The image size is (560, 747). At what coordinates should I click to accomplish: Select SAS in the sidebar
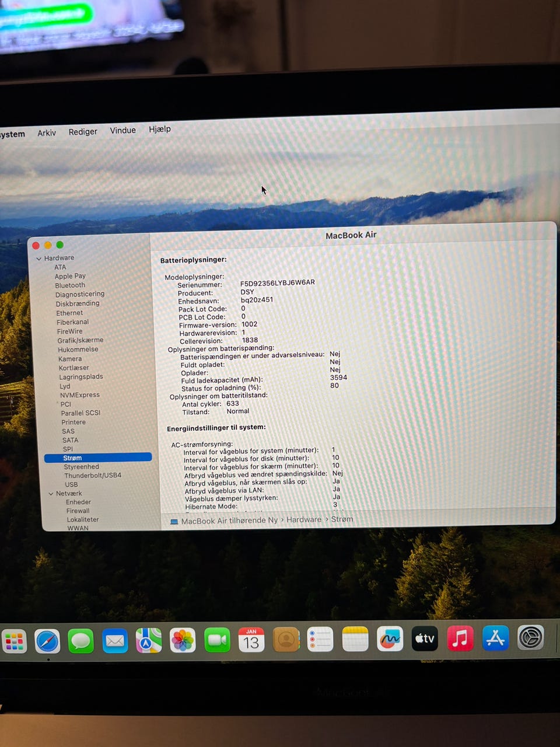click(68, 431)
